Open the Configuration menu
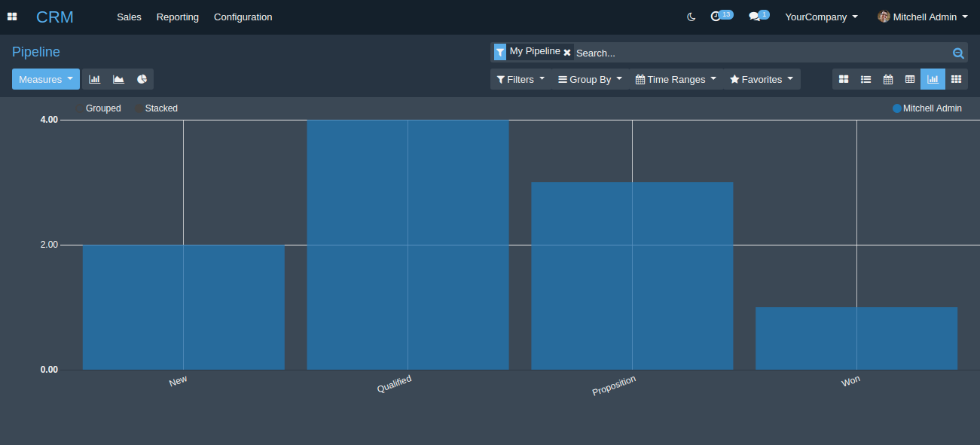The width and height of the screenshot is (980, 445). pyautogui.click(x=243, y=17)
